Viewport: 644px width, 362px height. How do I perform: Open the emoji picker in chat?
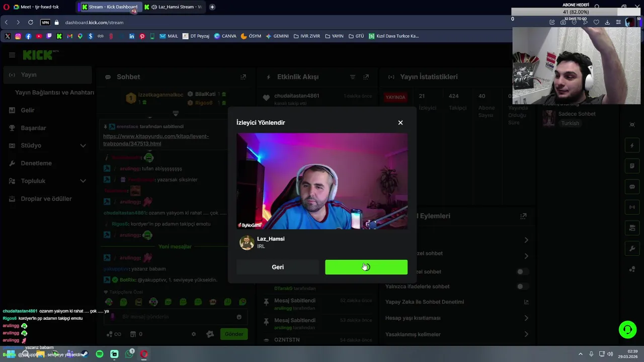[x=239, y=317]
